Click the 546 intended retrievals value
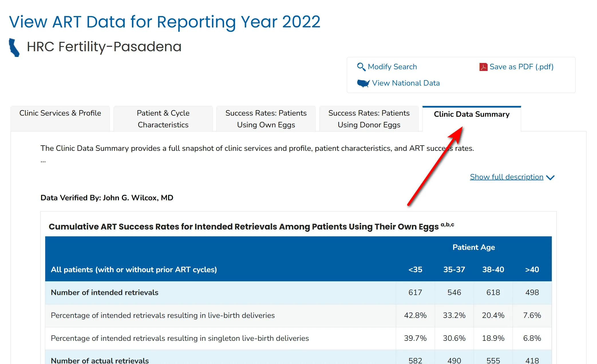Screen dimensions: 597x364 point(454,292)
